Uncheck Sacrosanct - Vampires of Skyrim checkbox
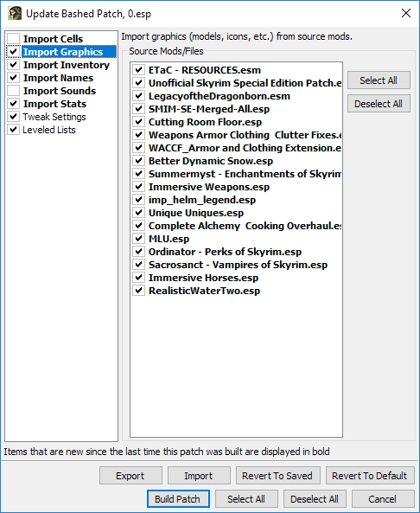This screenshot has width=420, height=513. click(138, 265)
